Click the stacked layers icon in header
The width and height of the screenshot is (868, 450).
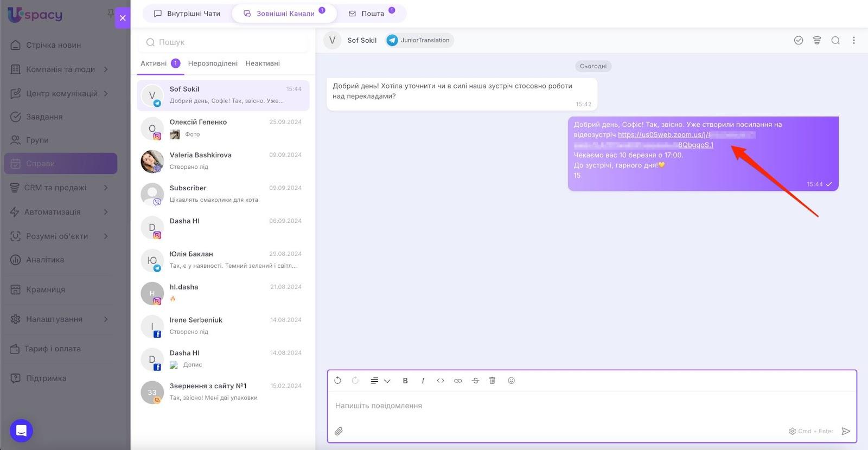point(817,40)
